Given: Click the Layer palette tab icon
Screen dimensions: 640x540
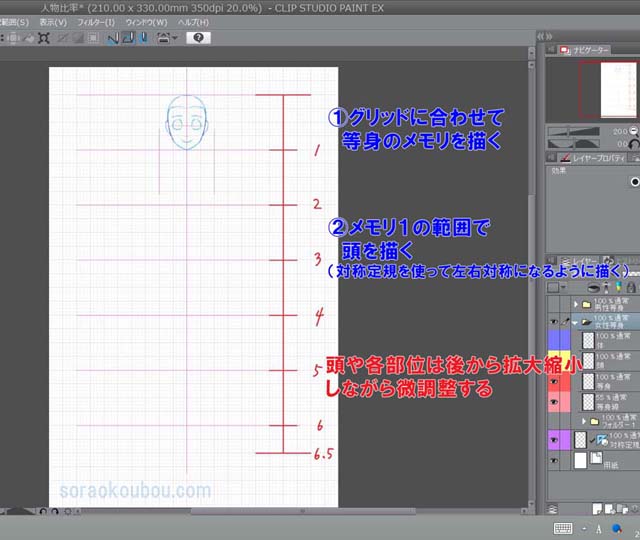Looking at the screenshot, I should point(565,261).
